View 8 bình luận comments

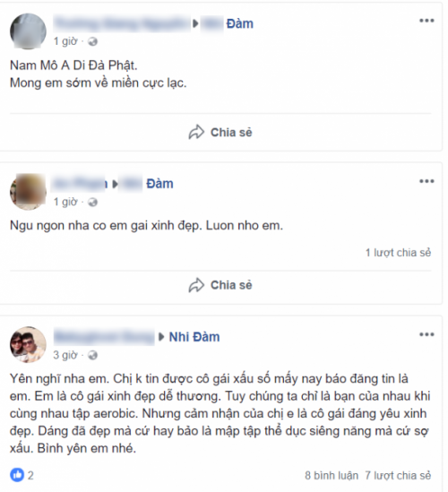coord(332,475)
